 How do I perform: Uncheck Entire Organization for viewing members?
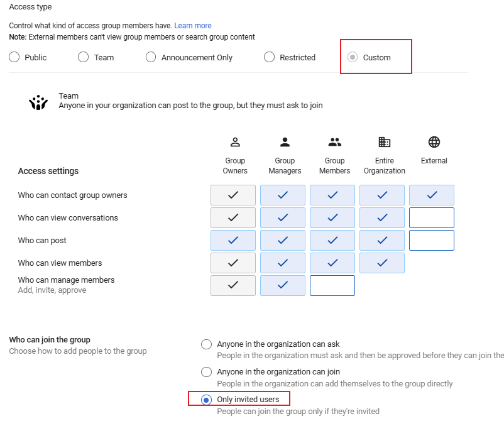(x=382, y=263)
